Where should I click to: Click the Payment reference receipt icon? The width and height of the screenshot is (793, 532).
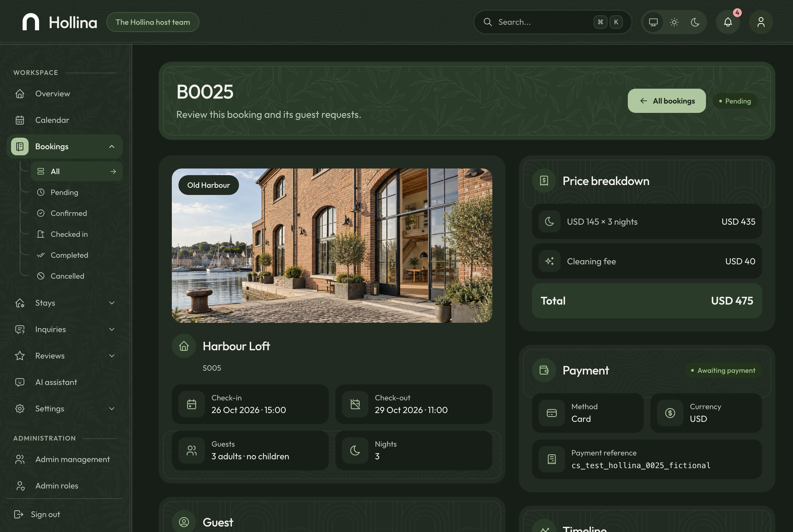pos(552,459)
